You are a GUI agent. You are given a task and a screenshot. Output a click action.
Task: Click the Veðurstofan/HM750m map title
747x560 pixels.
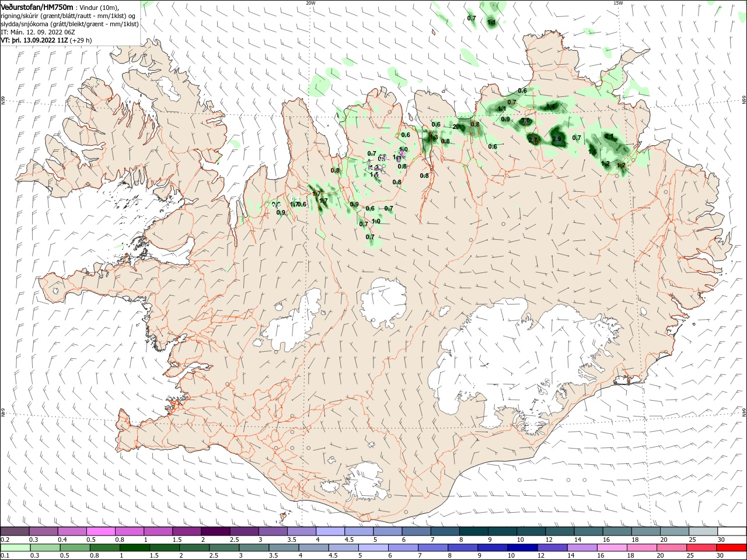[x=37, y=7]
